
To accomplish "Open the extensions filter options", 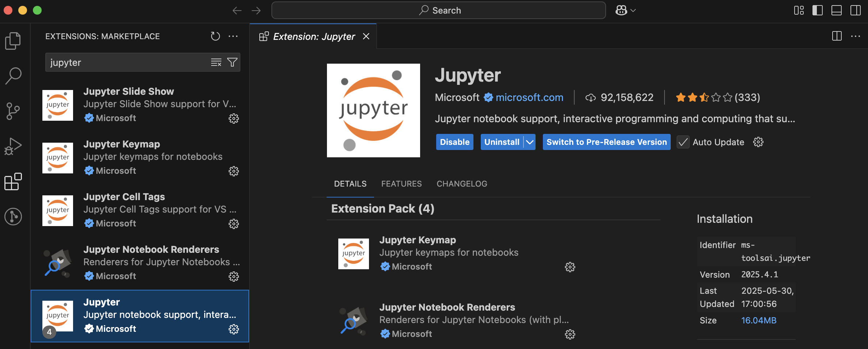I will [232, 63].
